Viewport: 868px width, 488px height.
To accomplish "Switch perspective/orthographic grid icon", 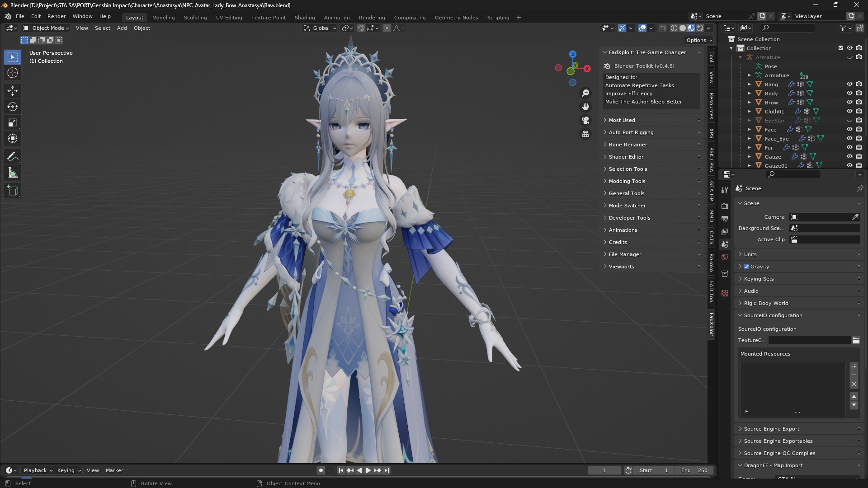I will tap(585, 134).
